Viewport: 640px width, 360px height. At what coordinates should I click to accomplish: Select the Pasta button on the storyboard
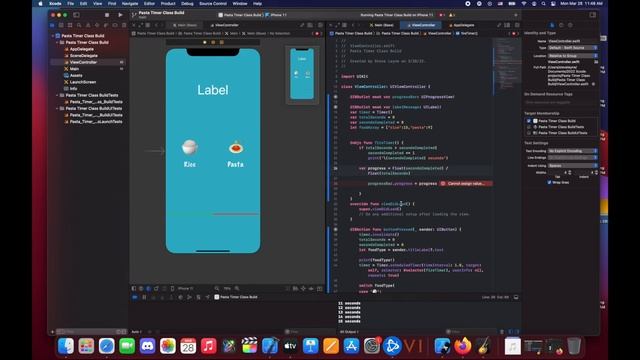[236, 153]
